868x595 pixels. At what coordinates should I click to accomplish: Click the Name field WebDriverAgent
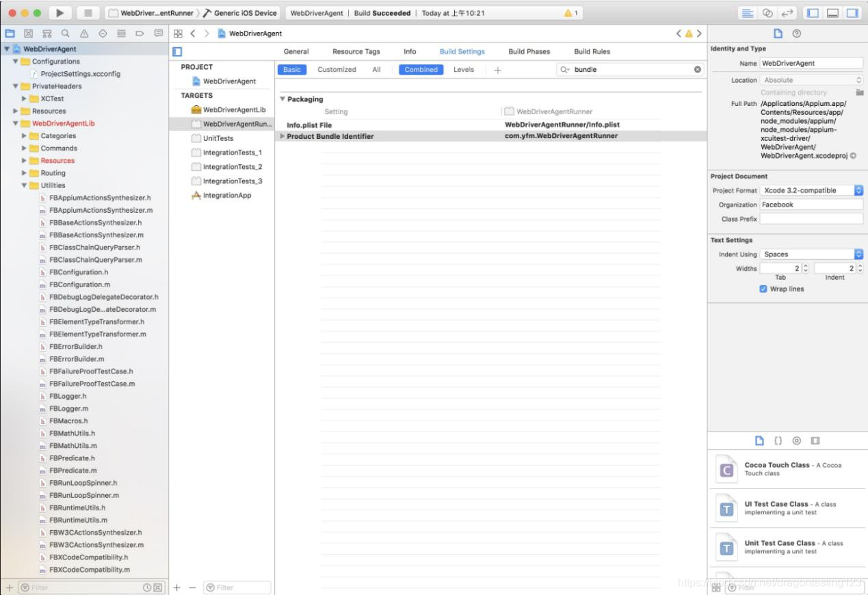(x=811, y=63)
